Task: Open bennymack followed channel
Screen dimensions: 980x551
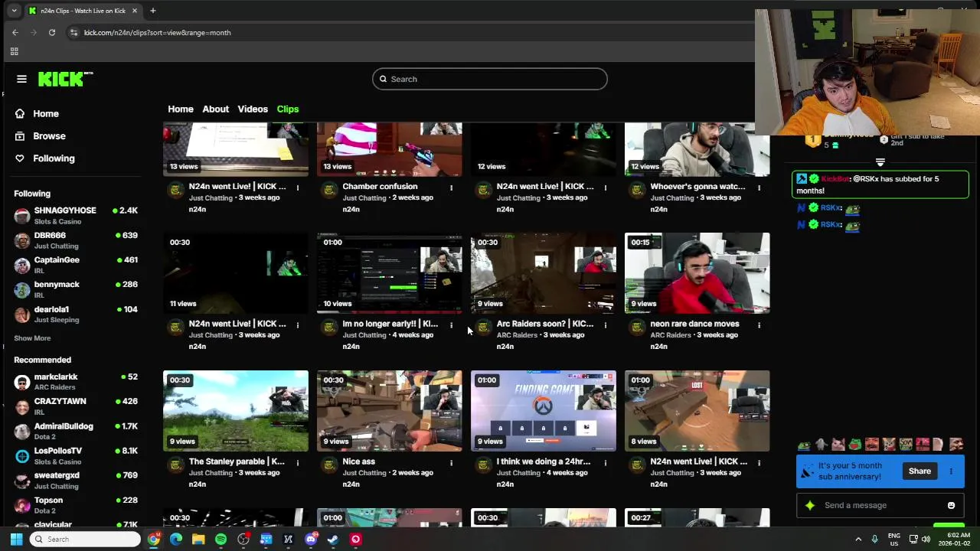Action: click(x=75, y=289)
